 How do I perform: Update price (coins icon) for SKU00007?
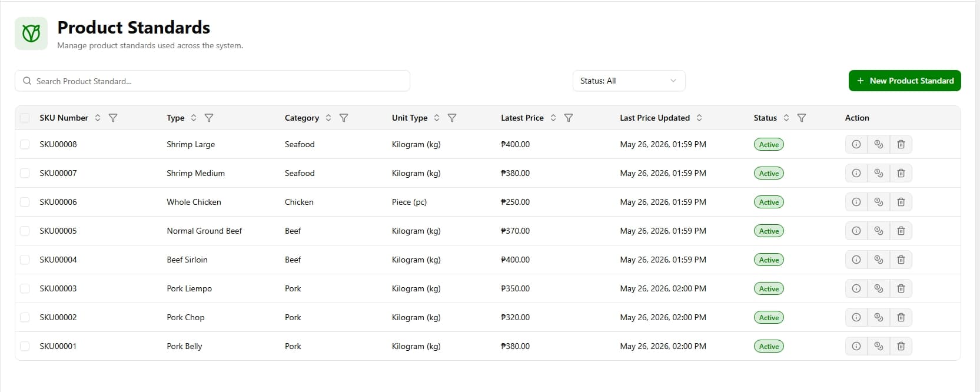879,173
